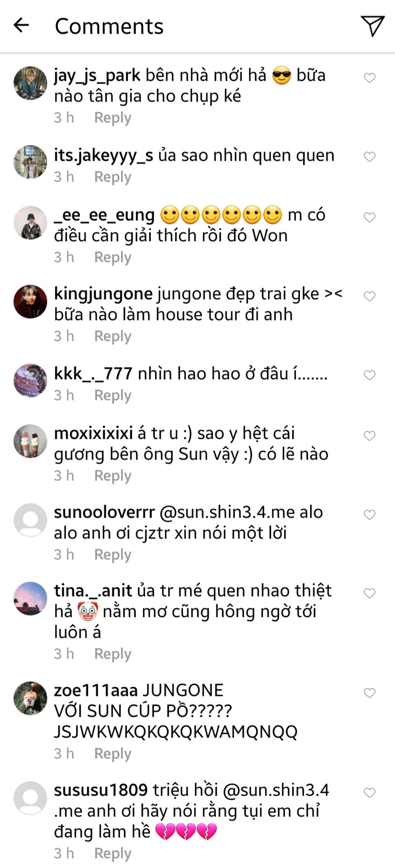This screenshot has width=395, height=868.
Task: Like tina._.anit's comment
Action: tap(370, 593)
